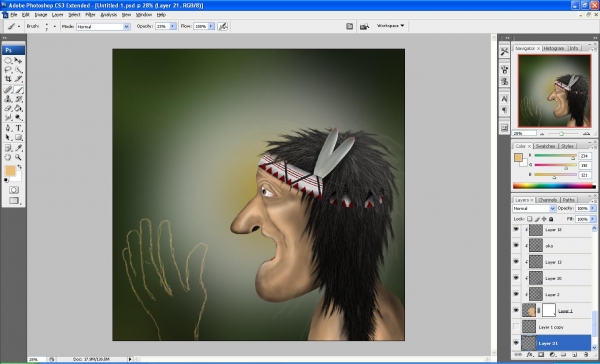600x364 pixels.
Task: Open the Workspace dropdown
Action: tap(390, 26)
